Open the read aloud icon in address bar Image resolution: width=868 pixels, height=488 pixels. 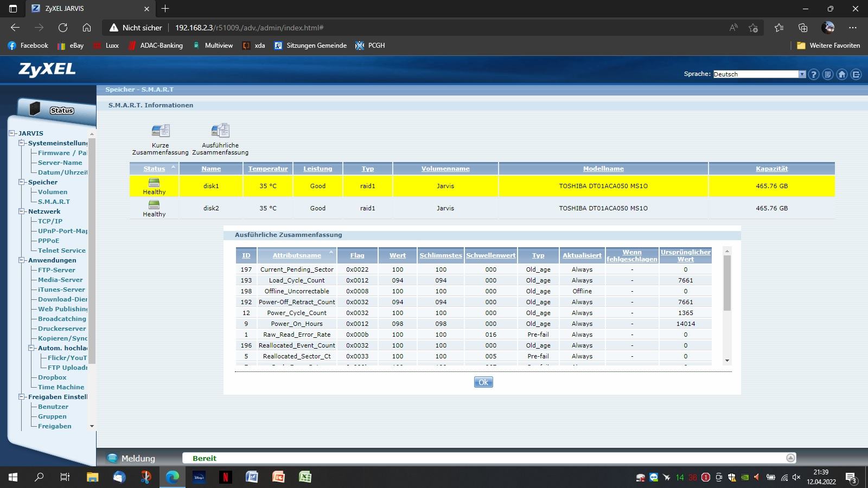point(733,28)
